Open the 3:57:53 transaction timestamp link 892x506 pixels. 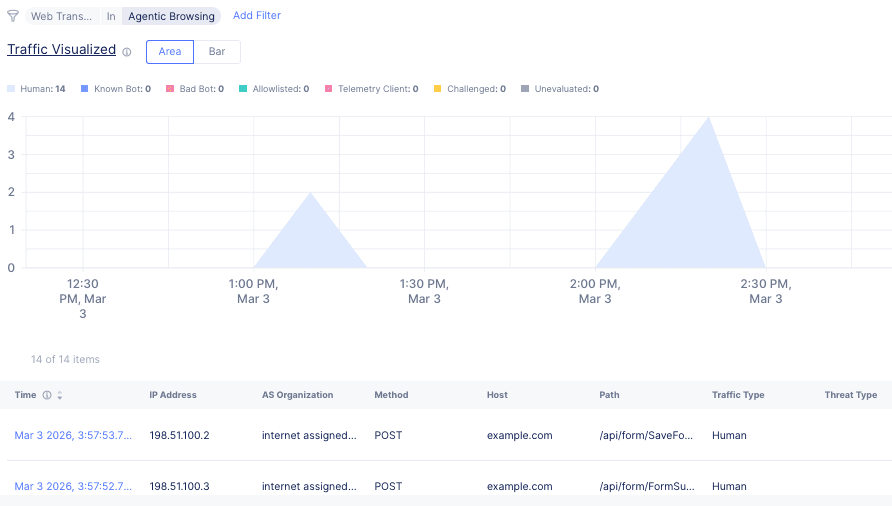pyautogui.click(x=72, y=435)
